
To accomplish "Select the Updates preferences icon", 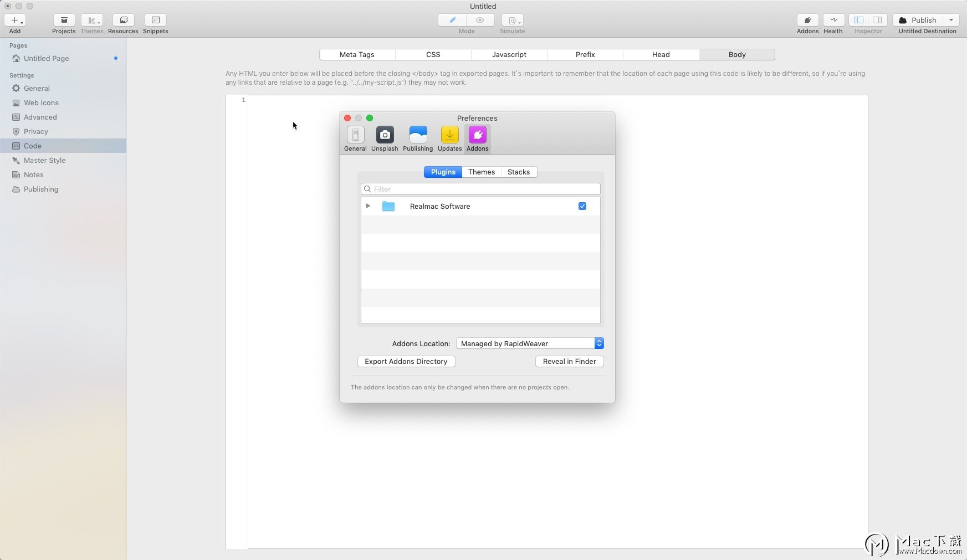I will 449,135.
